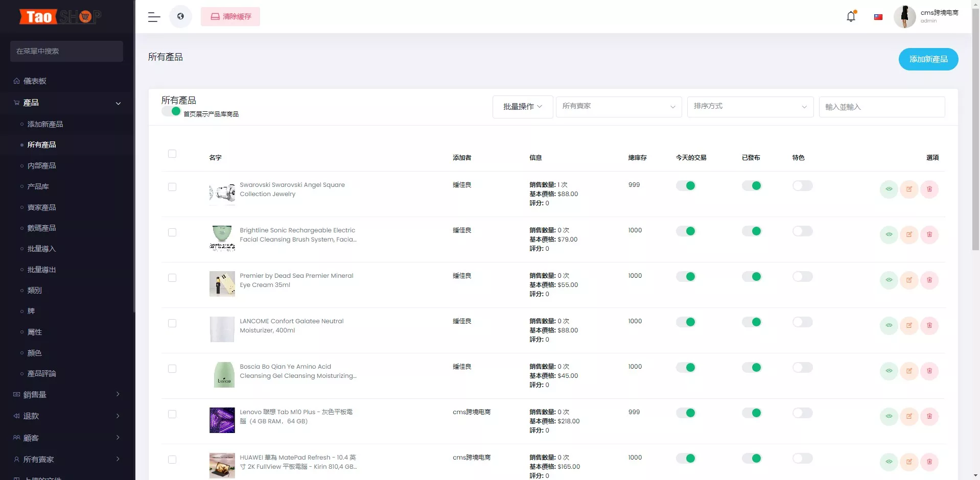Viewport: 980px width, 480px height.
Task: Preview the Swarovski Angel Square product
Action: click(x=889, y=189)
